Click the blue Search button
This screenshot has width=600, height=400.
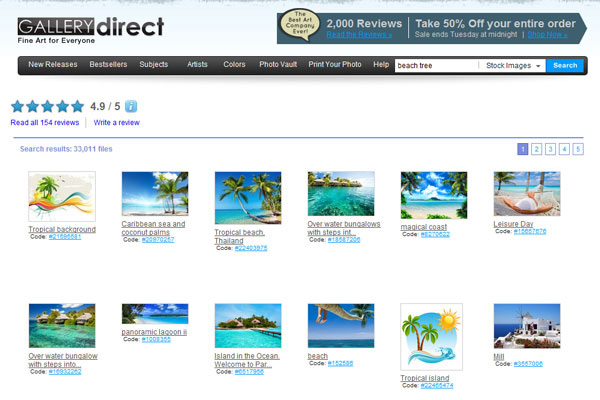click(565, 65)
